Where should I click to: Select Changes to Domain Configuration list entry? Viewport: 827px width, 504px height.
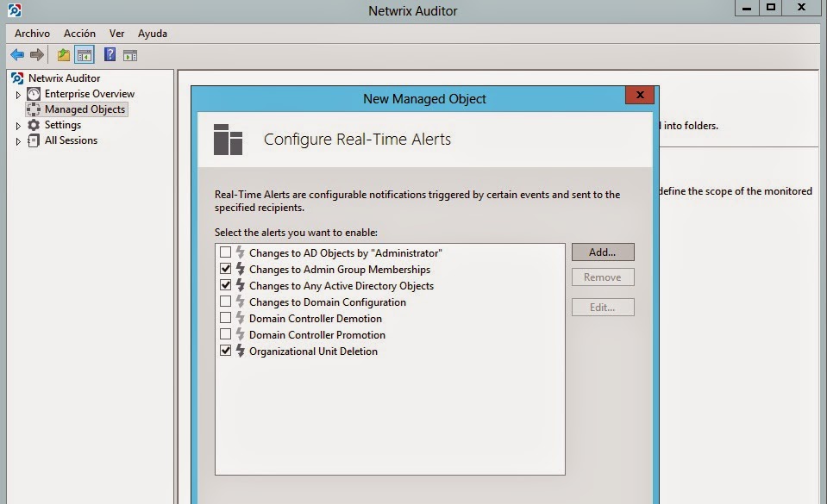[327, 302]
